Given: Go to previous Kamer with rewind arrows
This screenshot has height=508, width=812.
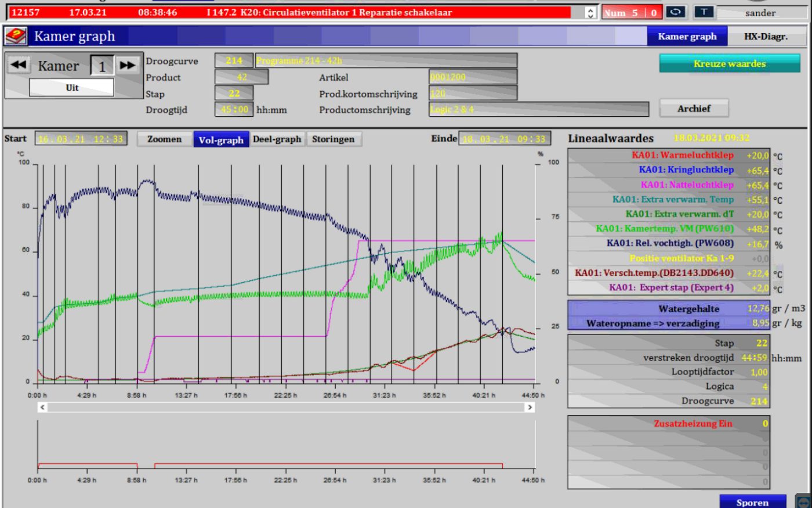Looking at the screenshot, I should pyautogui.click(x=19, y=65).
